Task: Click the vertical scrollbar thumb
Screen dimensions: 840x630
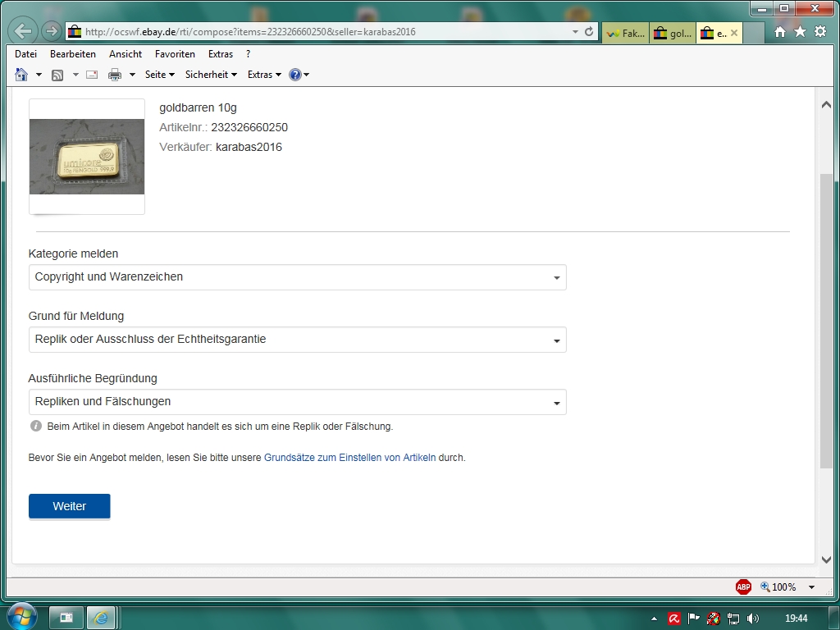Action: pos(826,322)
